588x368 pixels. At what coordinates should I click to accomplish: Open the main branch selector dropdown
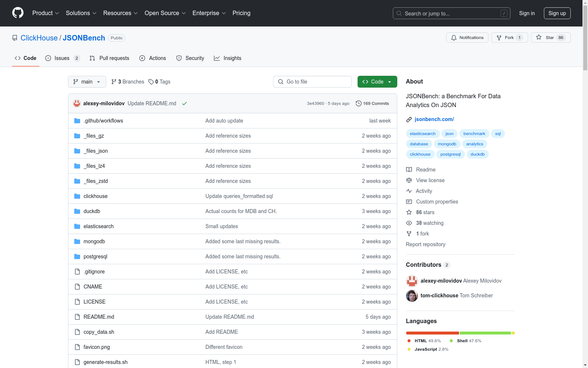pyautogui.click(x=87, y=82)
